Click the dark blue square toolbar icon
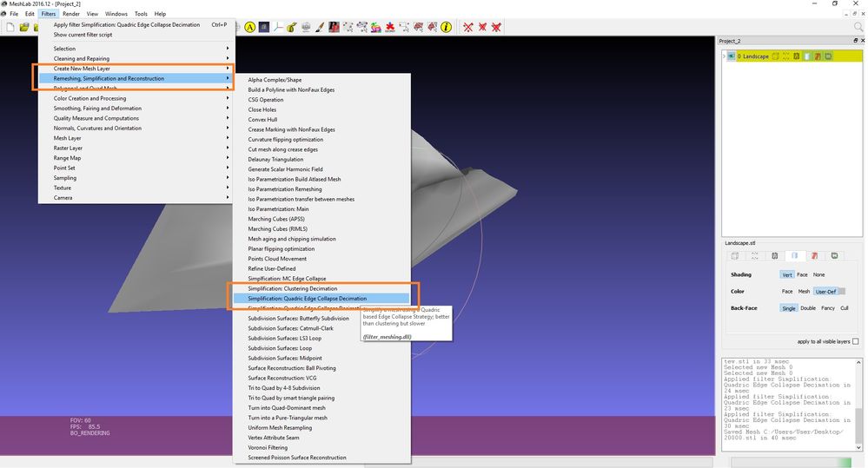Viewport: 868px width, 468px height. point(264,27)
